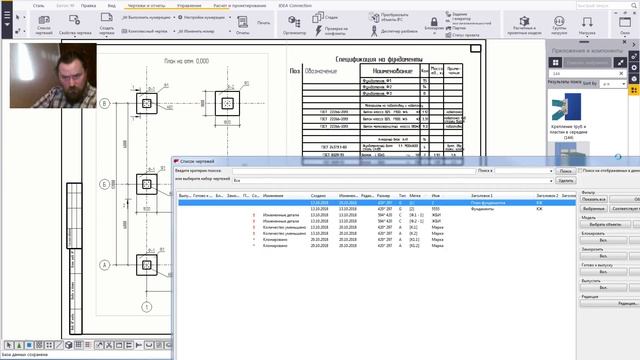Image resolution: width=640 pixels, height=360 pixels.
Task: Click the component catalog grid view icon
Action: click(556, 62)
